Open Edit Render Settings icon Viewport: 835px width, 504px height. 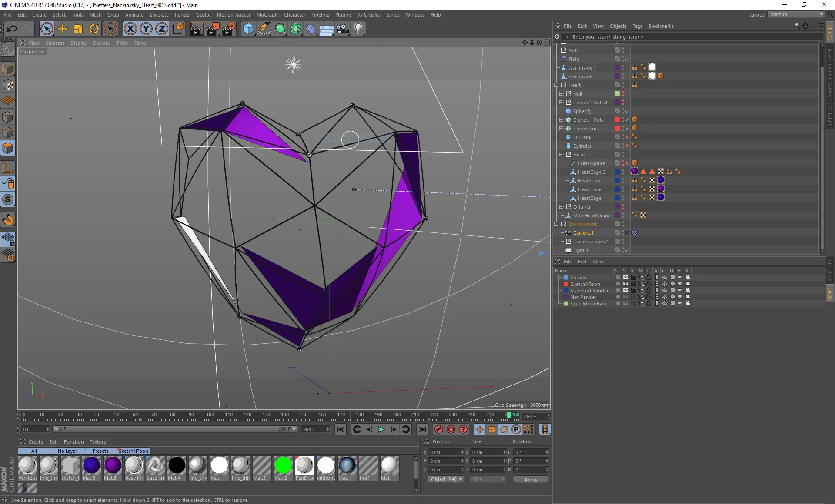coord(229,29)
